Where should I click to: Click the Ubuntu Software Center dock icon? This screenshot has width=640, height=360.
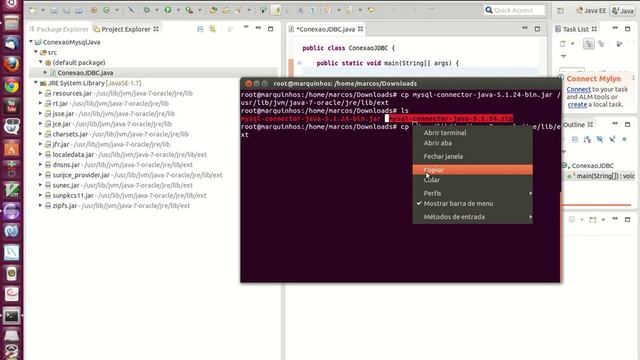pyautogui.click(x=11, y=149)
